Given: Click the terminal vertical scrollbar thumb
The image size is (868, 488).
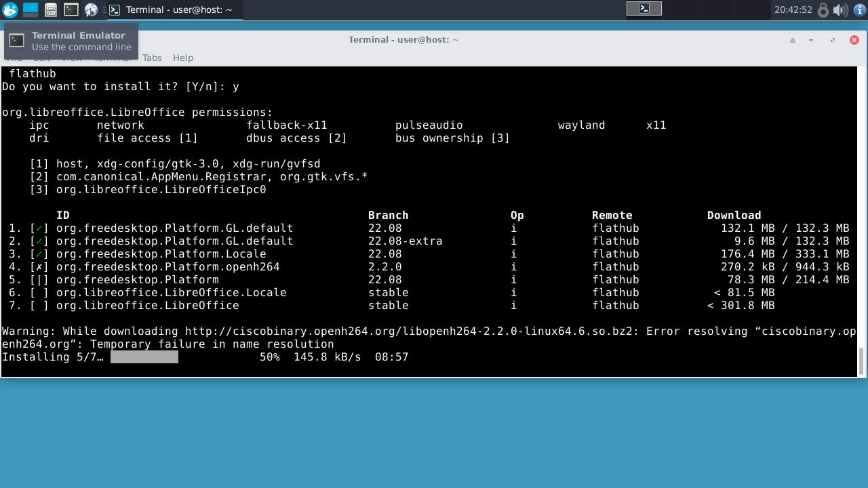Looking at the screenshot, I should point(862,361).
